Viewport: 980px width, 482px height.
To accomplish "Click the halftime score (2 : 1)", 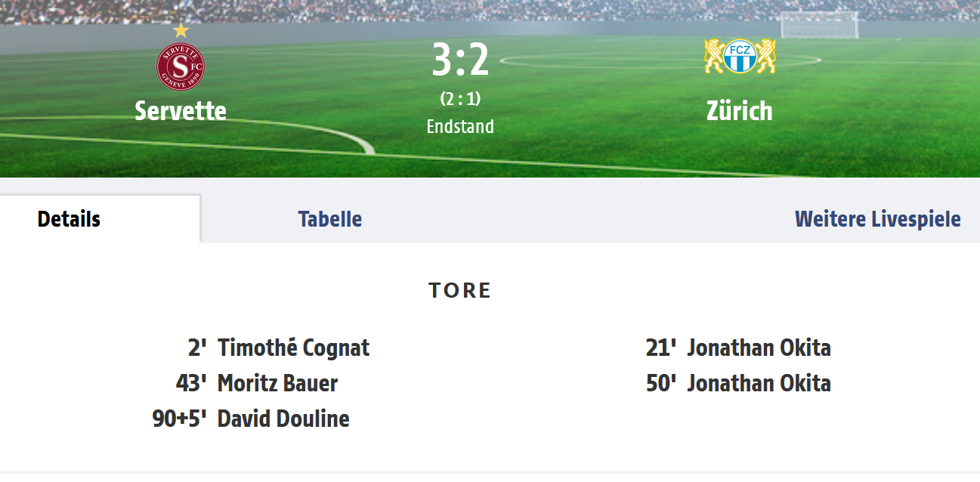I will tap(460, 99).
